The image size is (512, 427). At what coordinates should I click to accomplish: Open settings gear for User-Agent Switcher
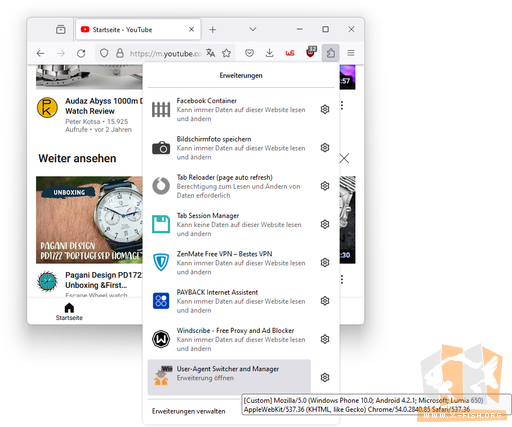(x=325, y=378)
